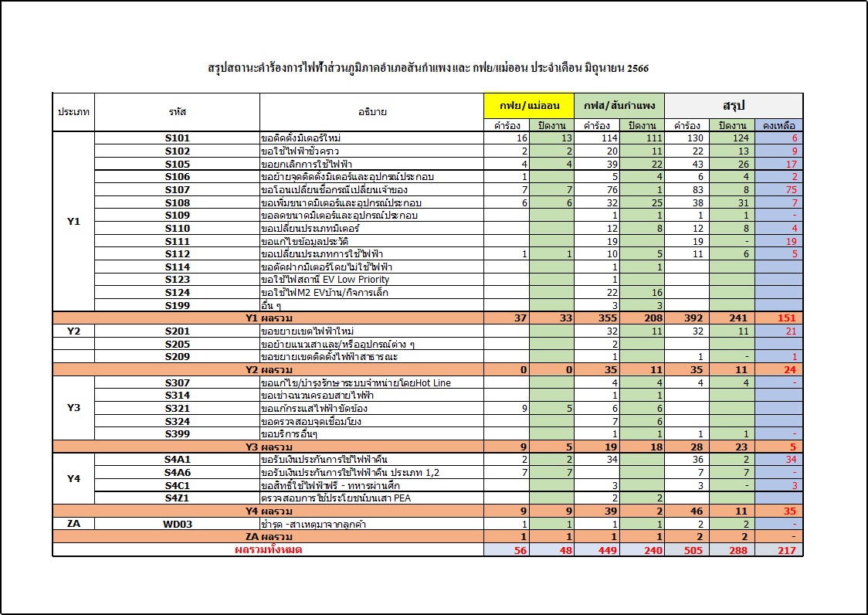Click the S209 code cell
This screenshot has height=615, width=868.
pos(177,357)
